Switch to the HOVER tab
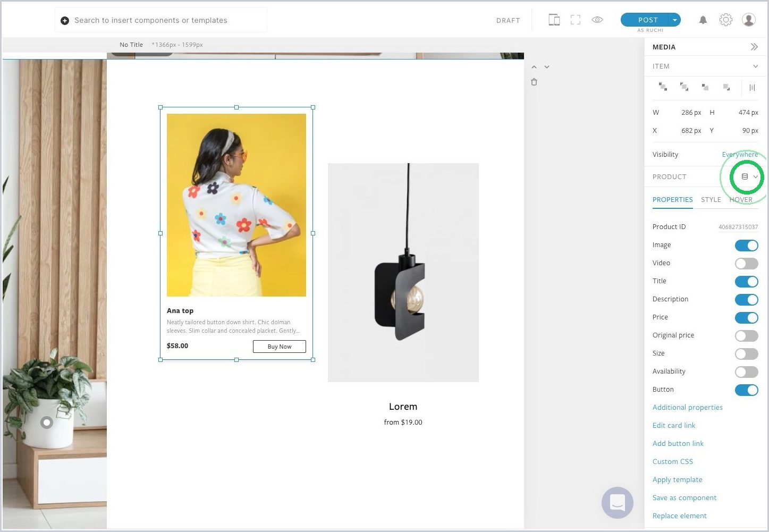Viewport: 769px width, 532px height. click(x=741, y=200)
